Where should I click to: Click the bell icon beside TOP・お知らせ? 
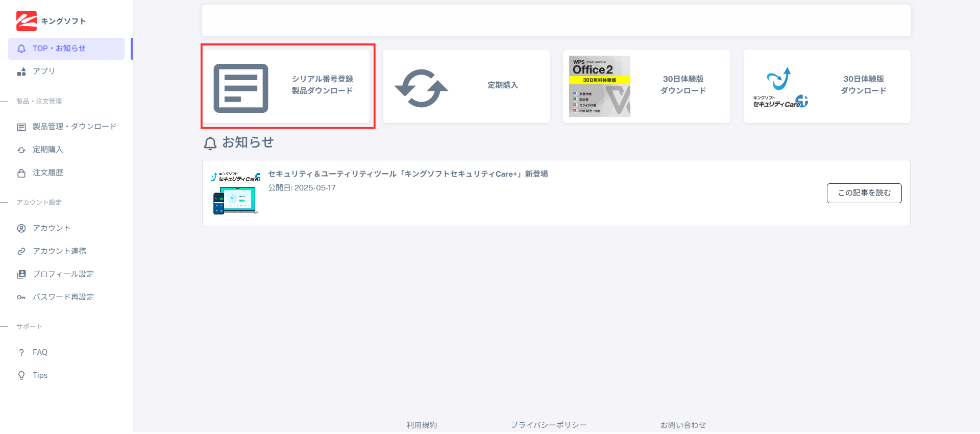(x=21, y=49)
